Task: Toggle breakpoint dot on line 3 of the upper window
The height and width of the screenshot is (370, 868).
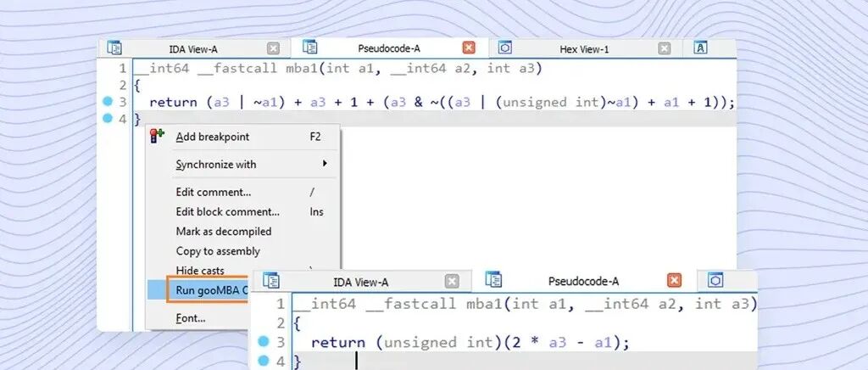Action: (x=108, y=101)
